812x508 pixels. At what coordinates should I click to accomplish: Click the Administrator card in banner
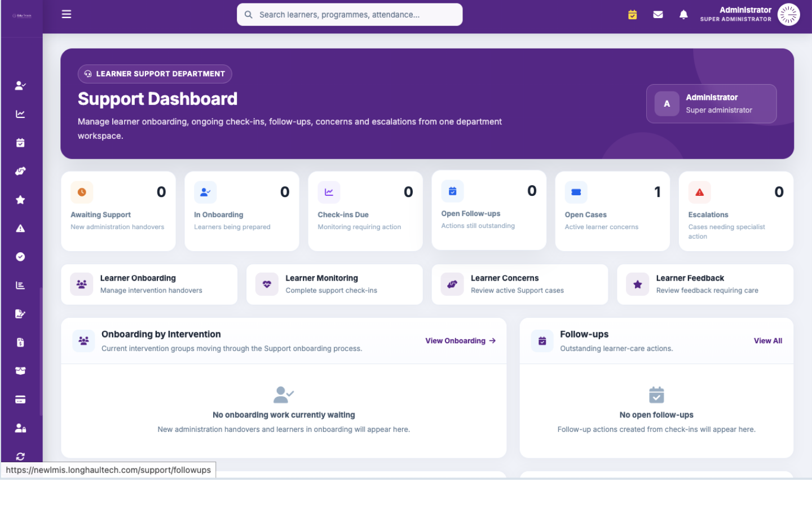coord(712,104)
